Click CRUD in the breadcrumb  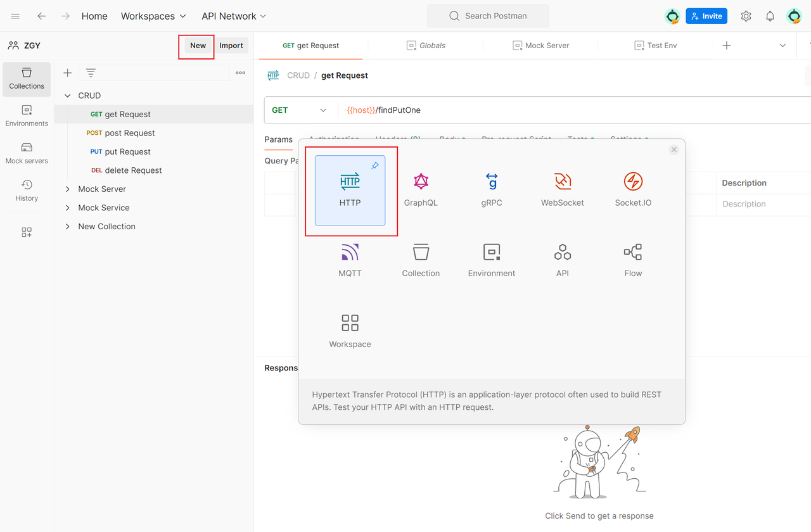(x=298, y=75)
